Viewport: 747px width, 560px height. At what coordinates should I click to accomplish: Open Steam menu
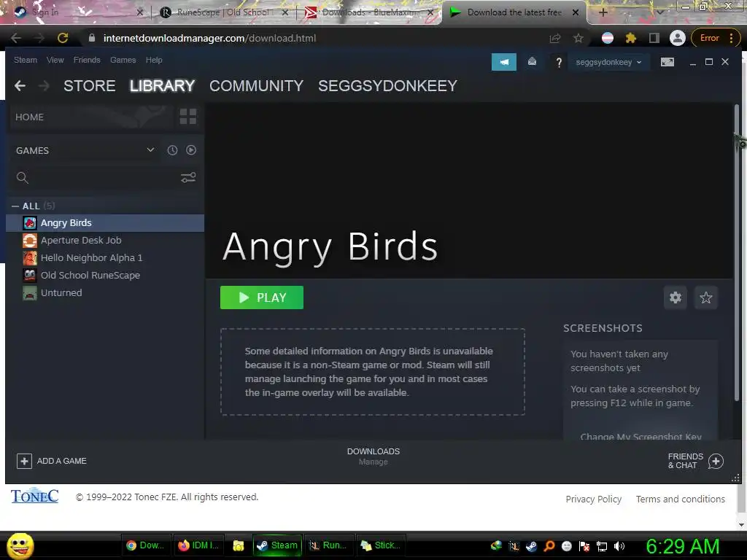26,60
